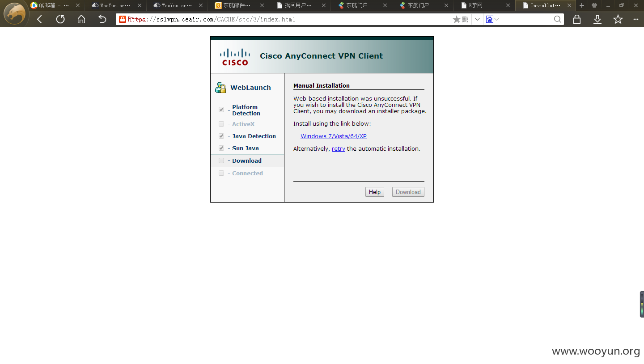This screenshot has width=644, height=364.
Task: Open the three-dot browser menu
Action: click(x=636, y=19)
